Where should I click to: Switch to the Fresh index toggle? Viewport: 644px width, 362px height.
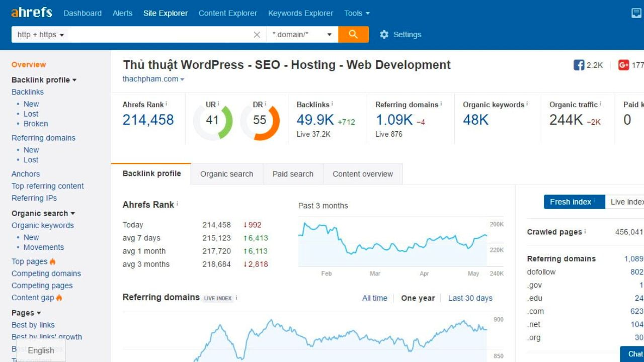574,202
